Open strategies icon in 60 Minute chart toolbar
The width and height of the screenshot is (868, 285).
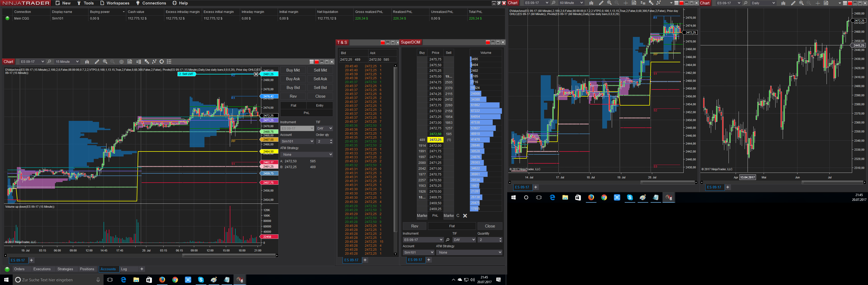click(x=659, y=3)
